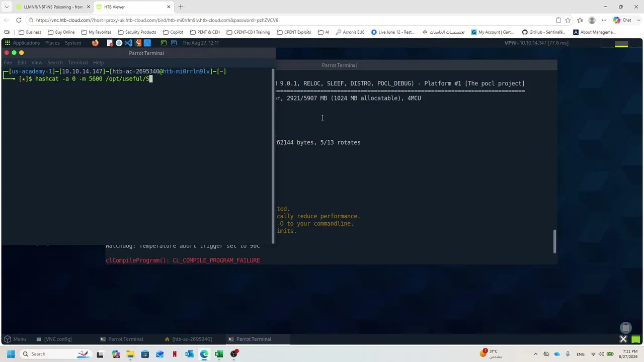Open the Security Products bookmarks folder
The height and width of the screenshot is (362, 644).
(x=136, y=32)
